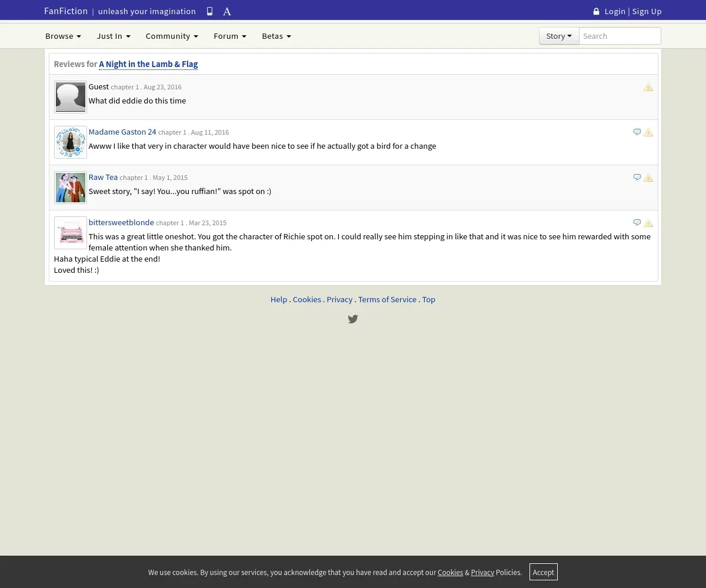Click the Sign Up link
Image resolution: width=706 pixels, height=588 pixels.
coord(647,11)
